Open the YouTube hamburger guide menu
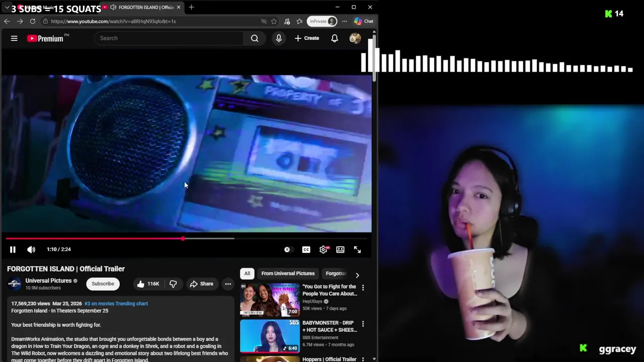The width and height of the screenshot is (644, 362). tap(14, 38)
